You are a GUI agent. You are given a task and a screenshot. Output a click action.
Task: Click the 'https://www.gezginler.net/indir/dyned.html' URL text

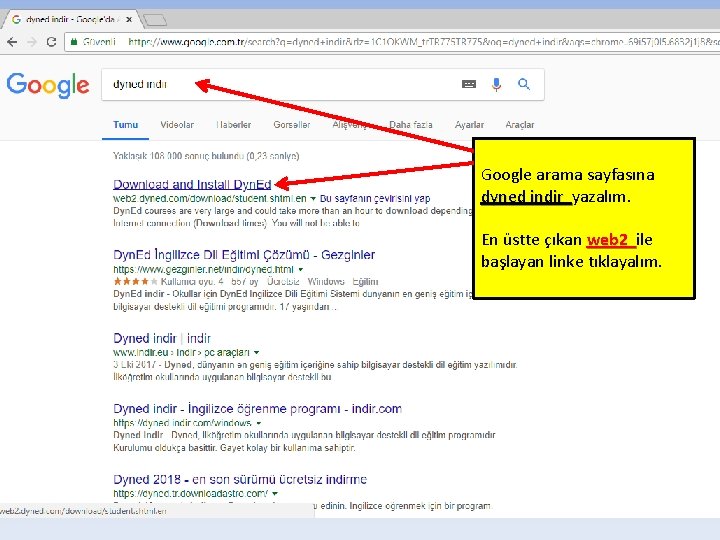[x=203, y=270]
